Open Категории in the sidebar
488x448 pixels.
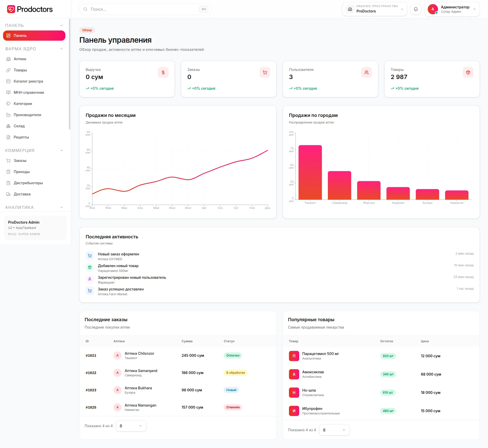coord(34,104)
